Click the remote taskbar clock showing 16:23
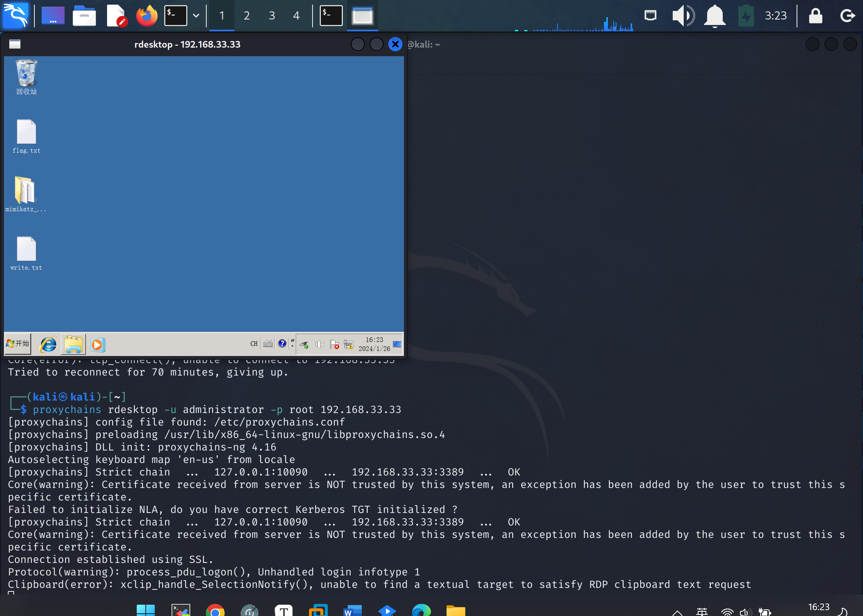This screenshot has width=863, height=616. [x=374, y=344]
